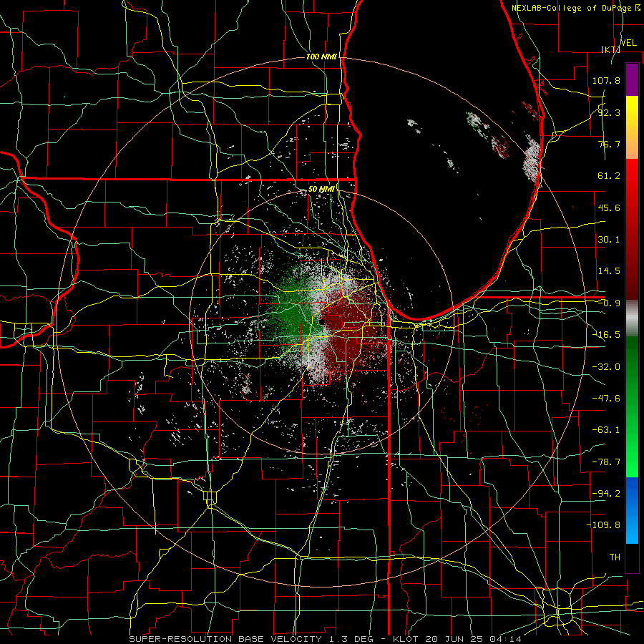Click the -94.2 value on velocity scale

[x=606, y=493]
